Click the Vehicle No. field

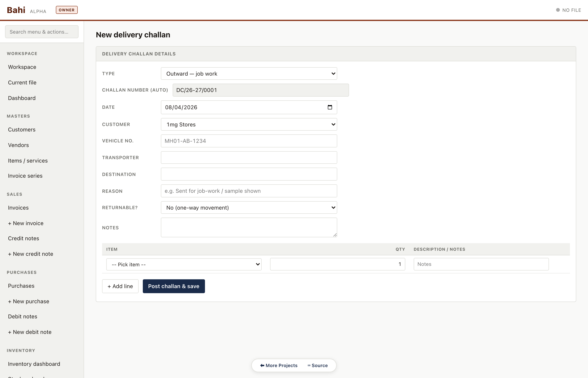click(x=249, y=141)
